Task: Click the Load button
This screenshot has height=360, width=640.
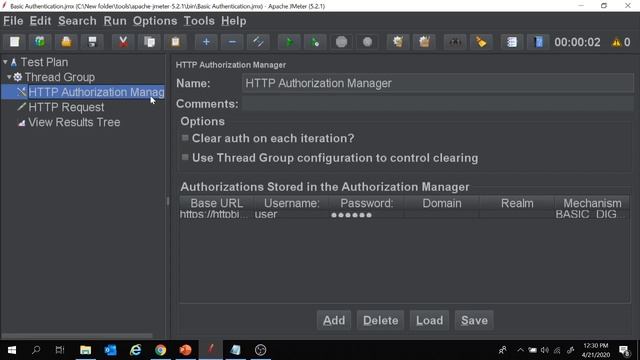Action: (429, 320)
